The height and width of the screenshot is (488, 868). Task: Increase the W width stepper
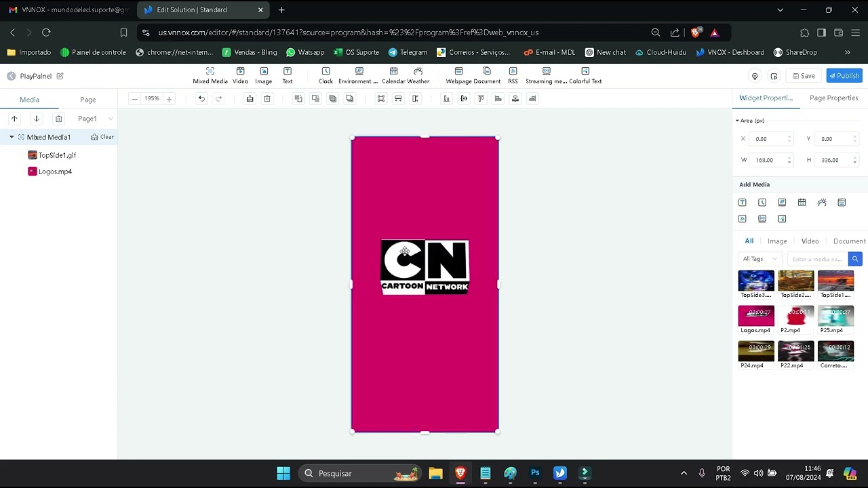pos(789,157)
